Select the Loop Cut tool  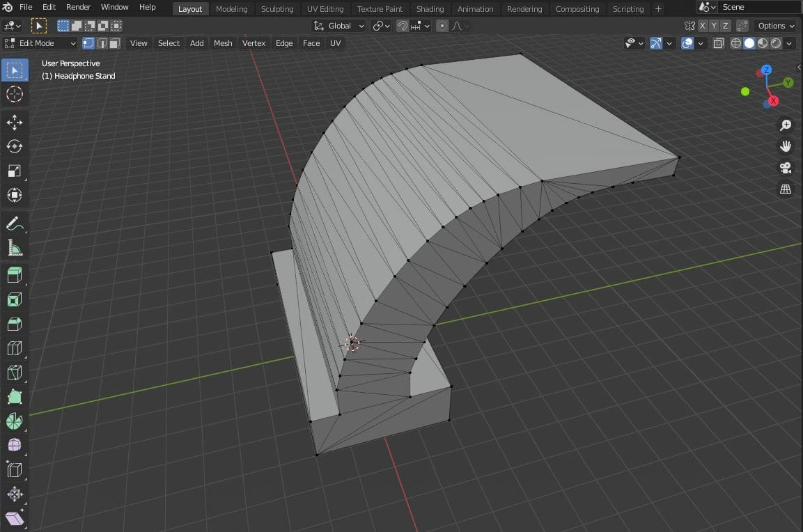click(x=15, y=348)
